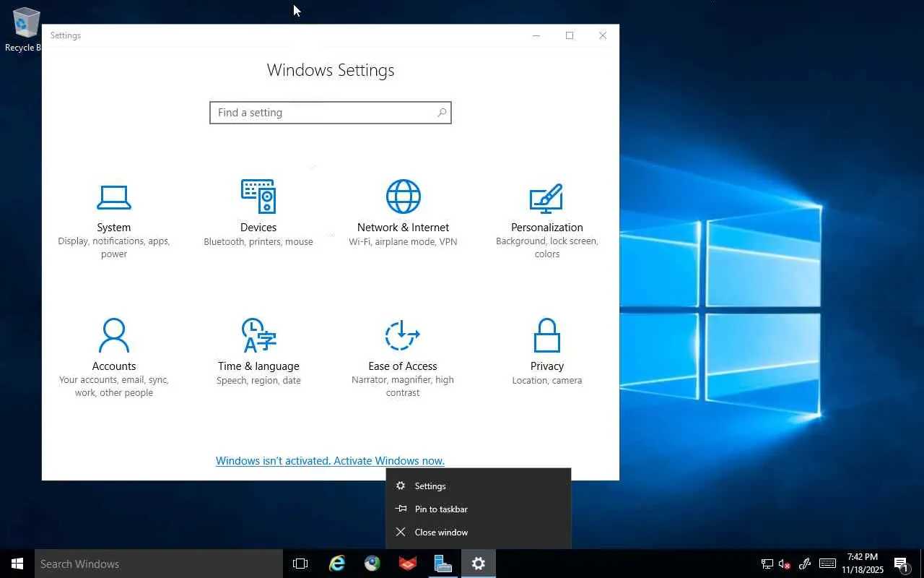Select Pin to taskbar in the jump list
Image resolution: width=924 pixels, height=578 pixels.
479,509
